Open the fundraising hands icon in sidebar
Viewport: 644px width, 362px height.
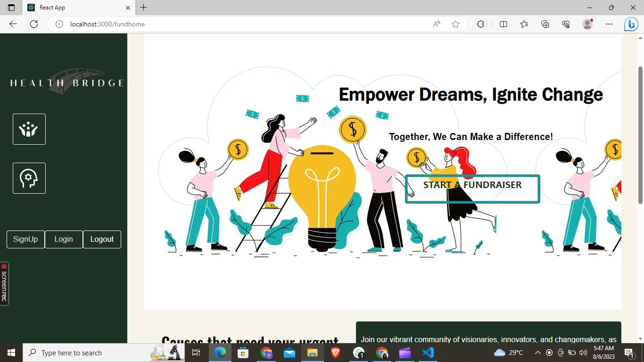coord(29,129)
